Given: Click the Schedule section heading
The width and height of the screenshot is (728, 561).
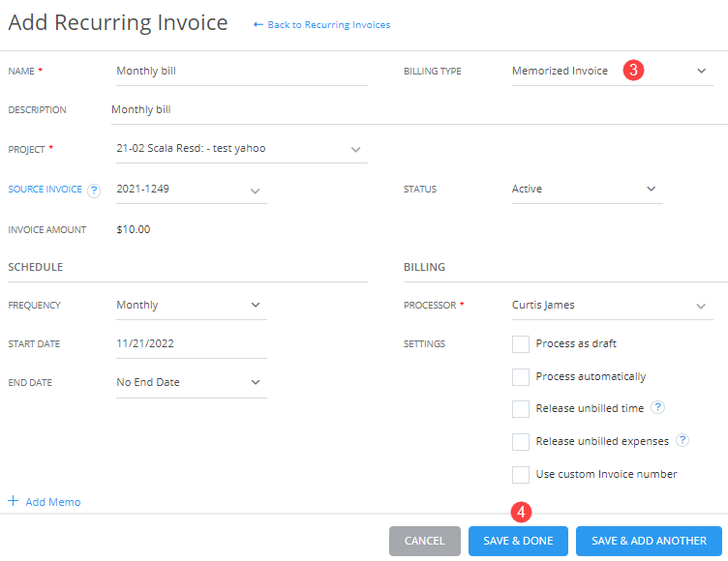Looking at the screenshot, I should tap(35, 267).
